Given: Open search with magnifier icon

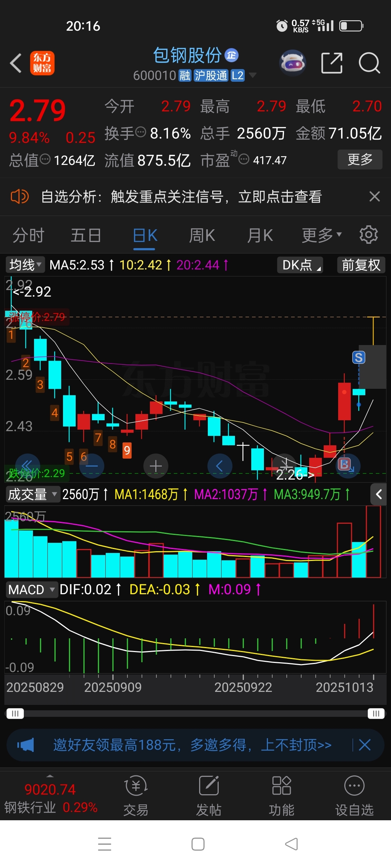Looking at the screenshot, I should click(369, 63).
